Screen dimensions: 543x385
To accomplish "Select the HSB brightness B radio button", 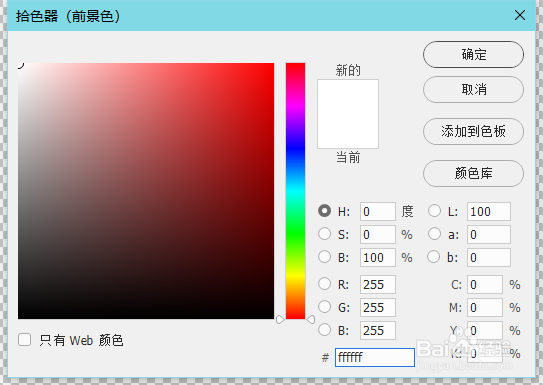I will (x=324, y=257).
